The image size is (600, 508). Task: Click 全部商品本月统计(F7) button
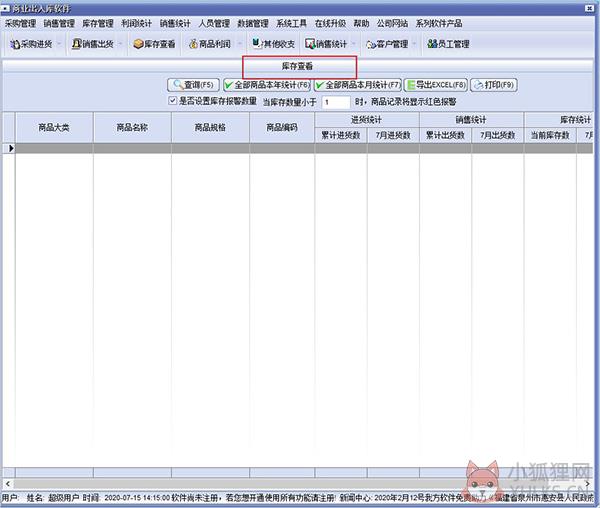[357, 85]
